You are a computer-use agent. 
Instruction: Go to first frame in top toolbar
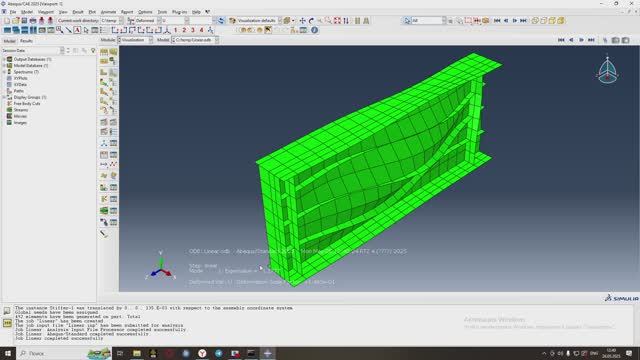(x=497, y=20)
